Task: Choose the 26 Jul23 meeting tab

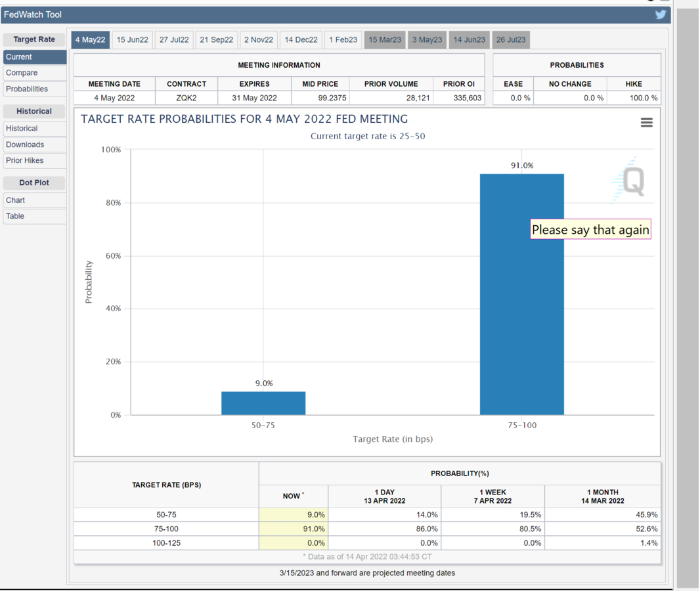Action: 511,40
